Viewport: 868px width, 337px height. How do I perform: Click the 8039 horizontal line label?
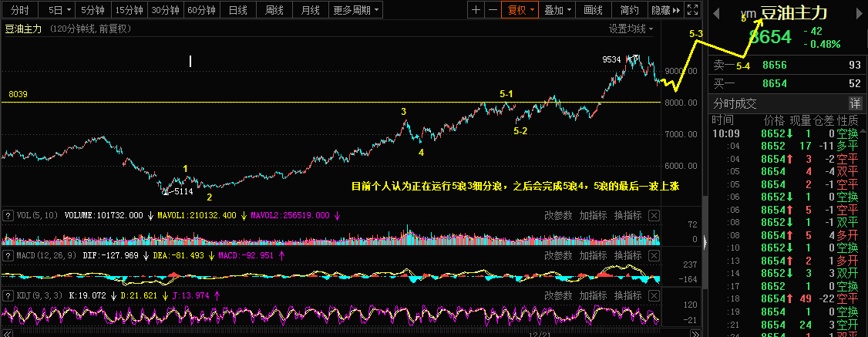[19, 95]
